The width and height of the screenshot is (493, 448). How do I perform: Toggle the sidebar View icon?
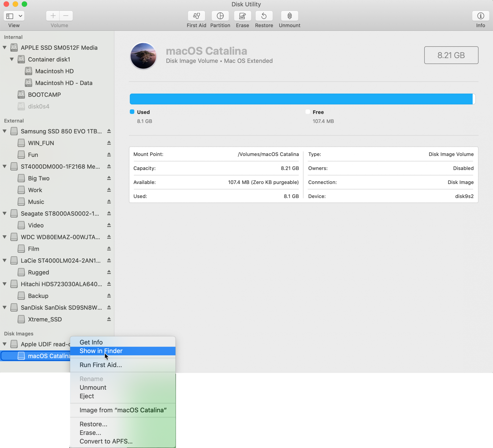pos(10,16)
